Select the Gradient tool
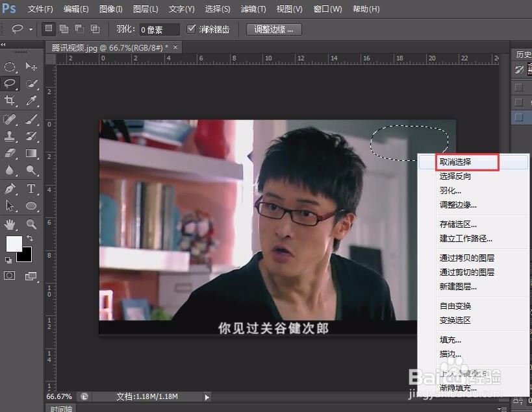 click(x=31, y=153)
